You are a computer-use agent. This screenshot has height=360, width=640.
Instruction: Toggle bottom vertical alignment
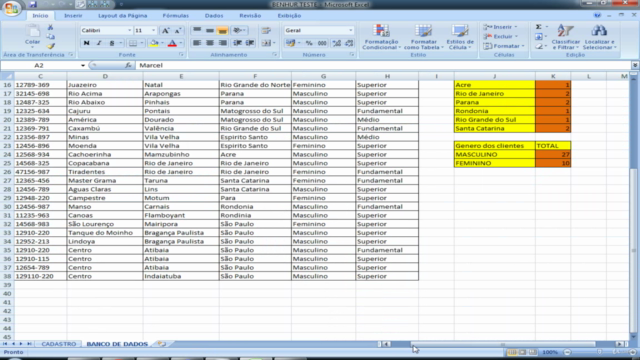[x=222, y=30]
